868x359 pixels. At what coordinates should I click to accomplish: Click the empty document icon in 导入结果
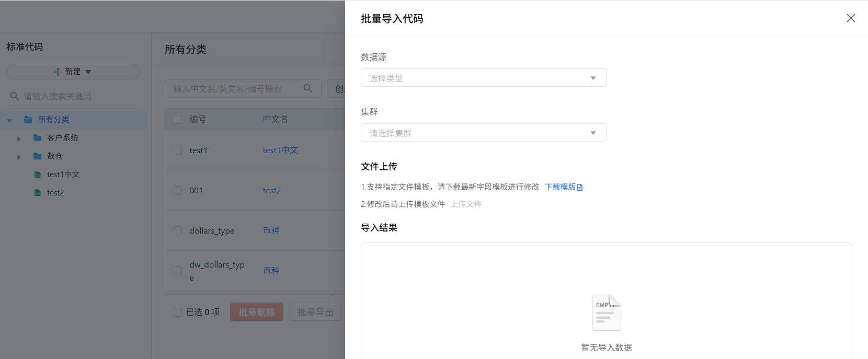[x=607, y=313]
